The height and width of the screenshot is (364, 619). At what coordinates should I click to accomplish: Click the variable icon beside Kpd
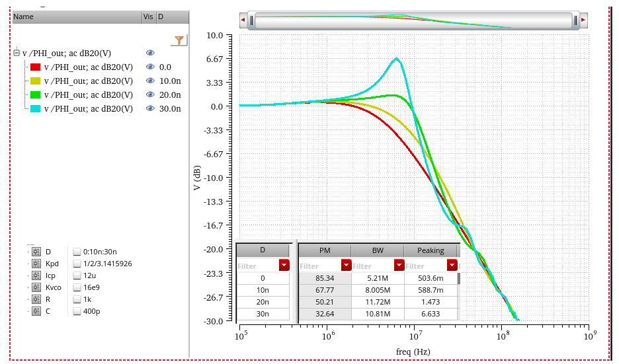pos(36,264)
